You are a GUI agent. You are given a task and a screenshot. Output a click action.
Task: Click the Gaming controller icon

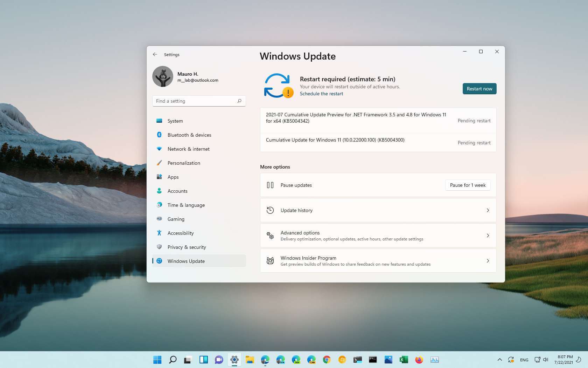tap(160, 219)
